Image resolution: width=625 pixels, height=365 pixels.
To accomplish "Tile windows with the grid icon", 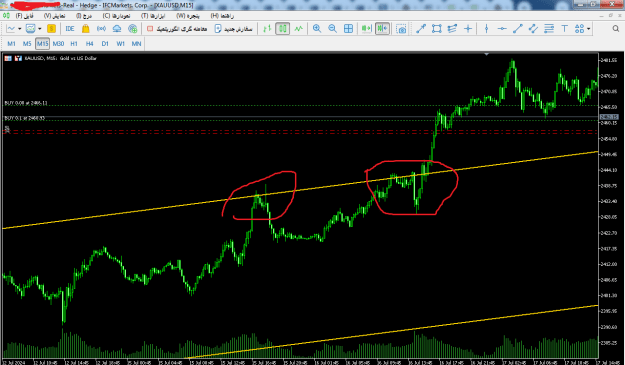I will pos(348,29).
